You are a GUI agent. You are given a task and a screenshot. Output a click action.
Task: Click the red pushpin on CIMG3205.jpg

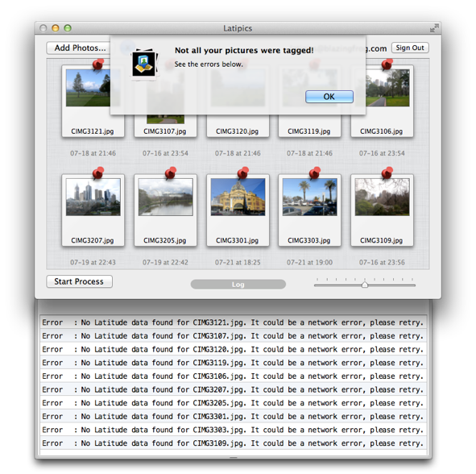[170, 173]
